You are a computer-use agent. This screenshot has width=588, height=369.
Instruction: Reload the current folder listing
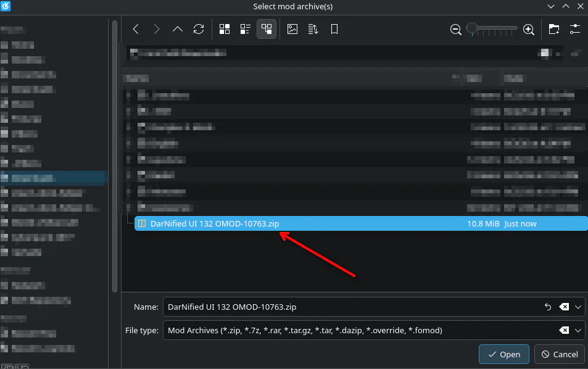(x=199, y=29)
